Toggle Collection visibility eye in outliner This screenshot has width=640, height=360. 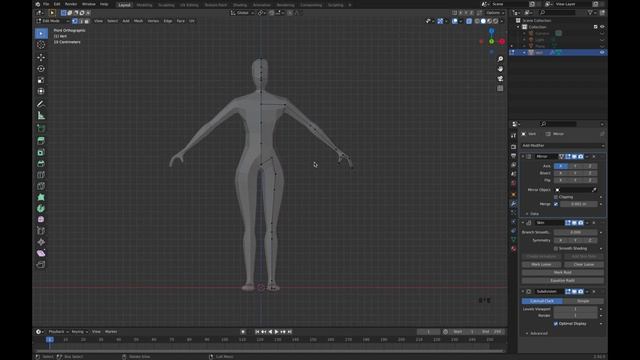click(602, 27)
